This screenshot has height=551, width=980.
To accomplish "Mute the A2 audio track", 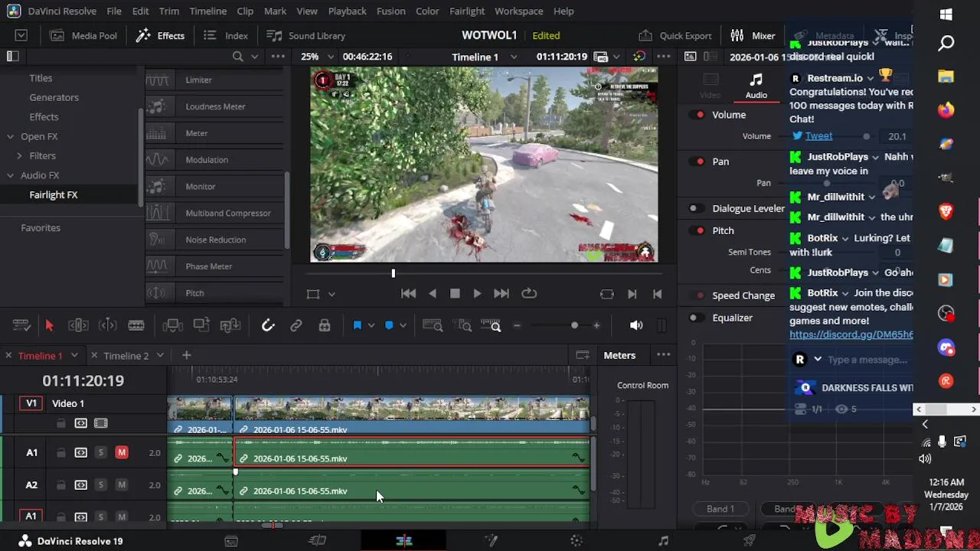I will (x=122, y=484).
